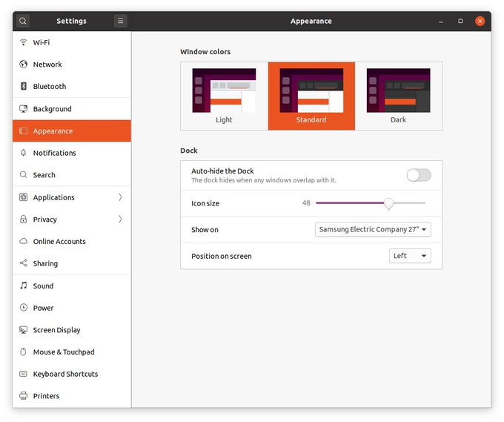Click the Power icon in sidebar
The height and width of the screenshot is (422, 504).
tap(23, 308)
